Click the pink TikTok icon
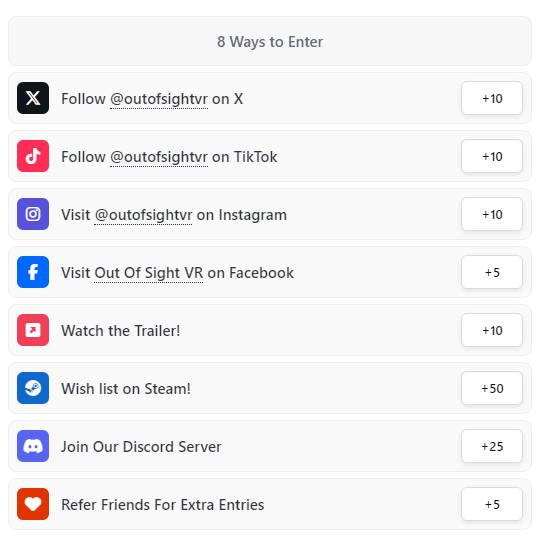Screen dimensions: 540x536 pyautogui.click(x=33, y=156)
